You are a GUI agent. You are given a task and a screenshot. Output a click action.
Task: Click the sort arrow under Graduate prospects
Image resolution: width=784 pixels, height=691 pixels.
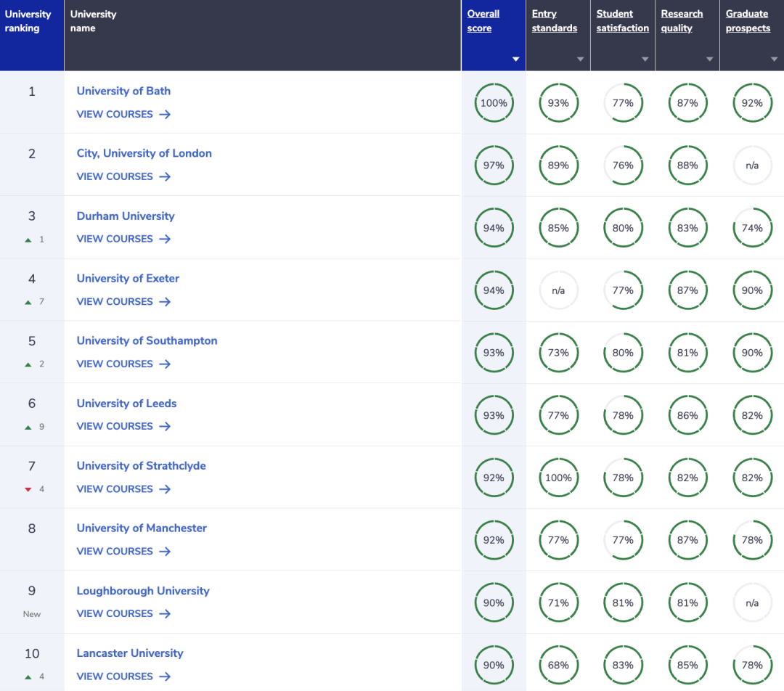774,60
